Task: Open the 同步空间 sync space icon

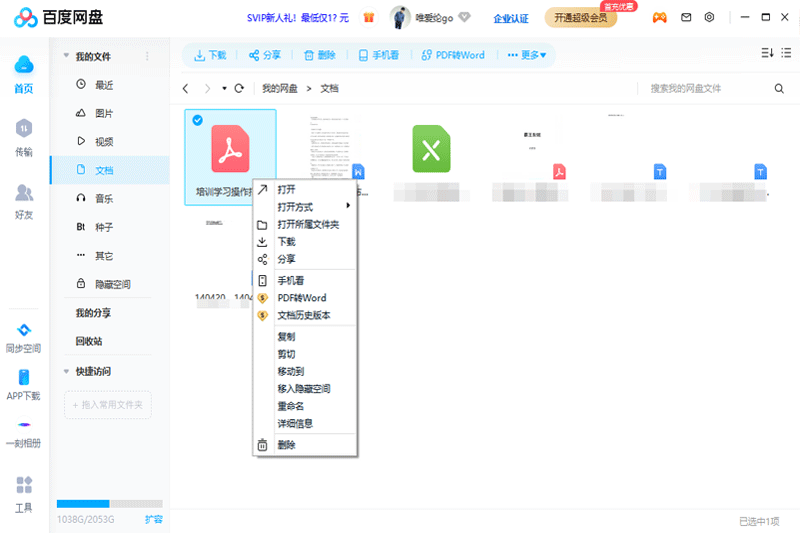Action: tap(23, 337)
